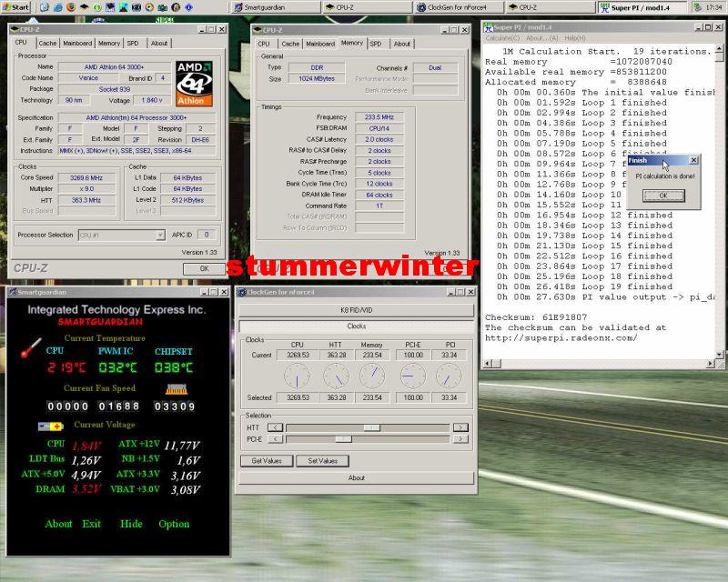Click PCI-E slider right arrow in ClockGen
The width and height of the screenshot is (728, 582).
point(460,439)
